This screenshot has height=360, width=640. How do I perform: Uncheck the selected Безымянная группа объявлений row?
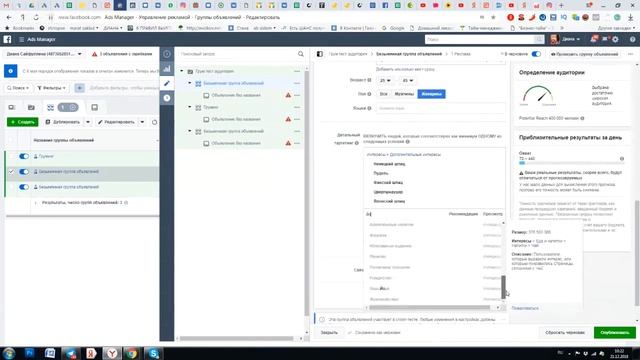pos(11,171)
